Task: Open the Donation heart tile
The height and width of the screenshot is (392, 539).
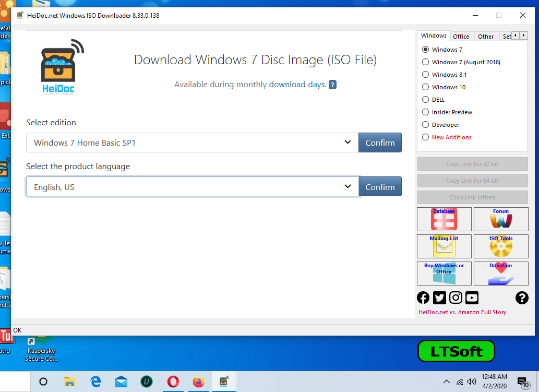Action: pos(501,274)
